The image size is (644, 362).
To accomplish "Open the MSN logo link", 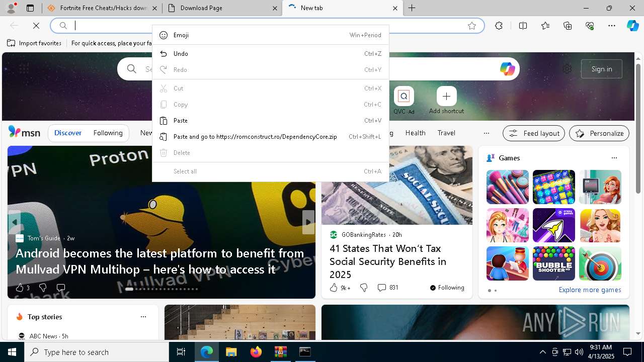I will tap(24, 132).
